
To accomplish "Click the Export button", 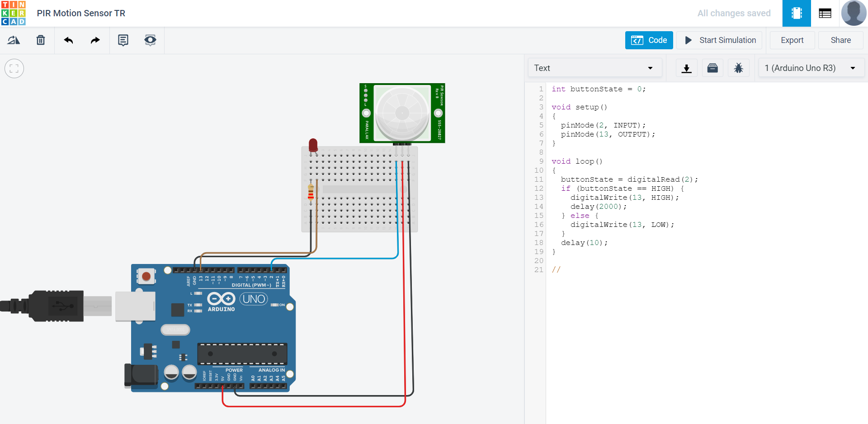I will pos(792,40).
